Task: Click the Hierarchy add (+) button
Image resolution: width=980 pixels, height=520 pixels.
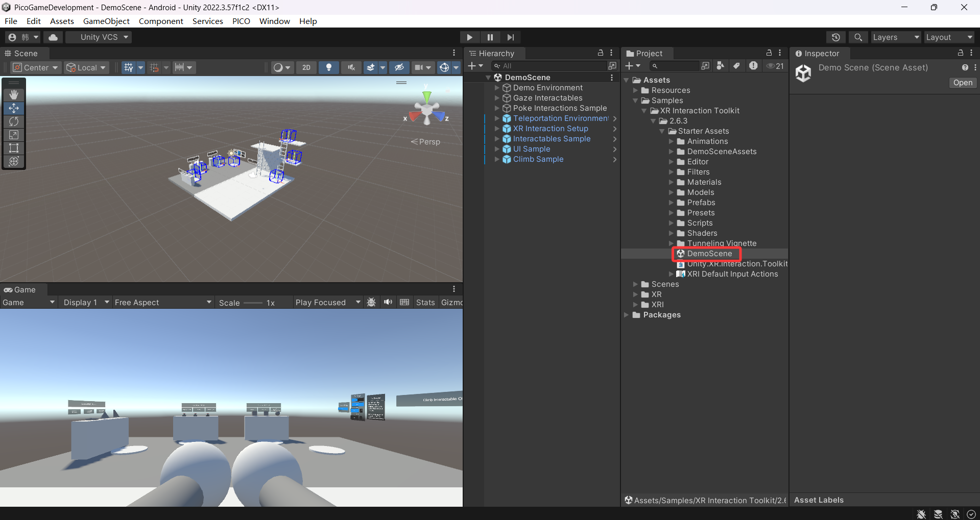Action: (475, 66)
